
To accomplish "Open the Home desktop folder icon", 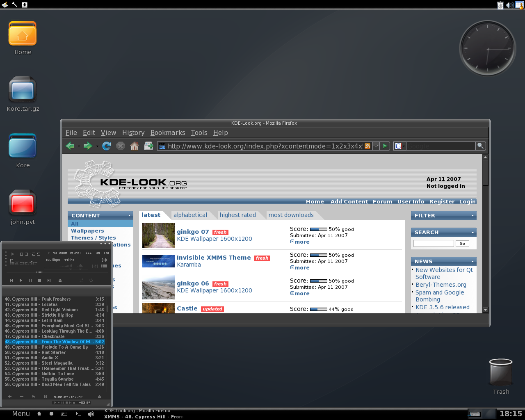I will (x=23, y=34).
